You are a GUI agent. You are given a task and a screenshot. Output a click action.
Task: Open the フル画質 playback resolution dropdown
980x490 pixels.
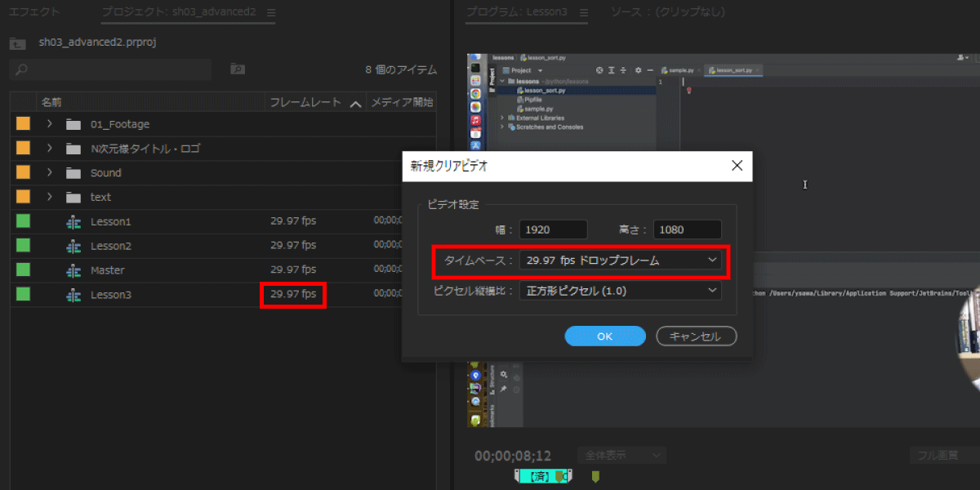945,456
